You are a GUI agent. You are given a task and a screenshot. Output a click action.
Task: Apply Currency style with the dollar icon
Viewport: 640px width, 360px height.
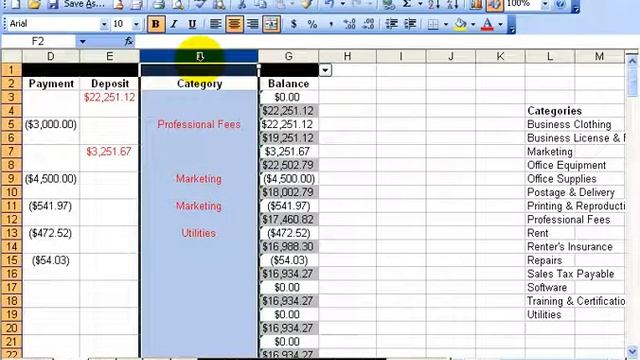293,24
